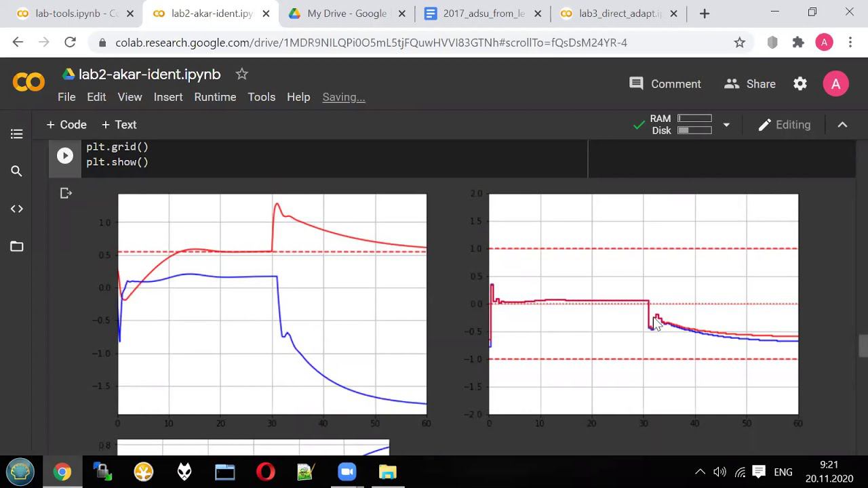
Task: Star the lab2-akar-ident.ipynb notebook
Action: point(241,74)
